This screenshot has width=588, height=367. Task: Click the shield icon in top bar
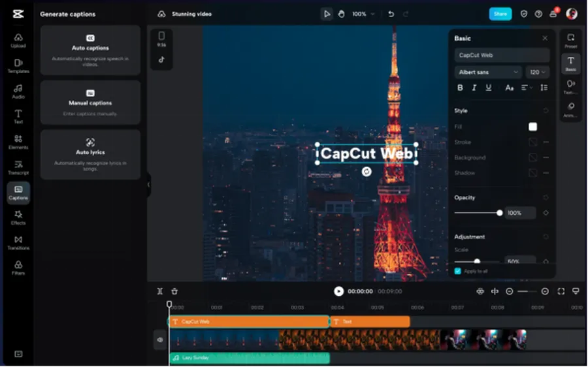click(524, 14)
